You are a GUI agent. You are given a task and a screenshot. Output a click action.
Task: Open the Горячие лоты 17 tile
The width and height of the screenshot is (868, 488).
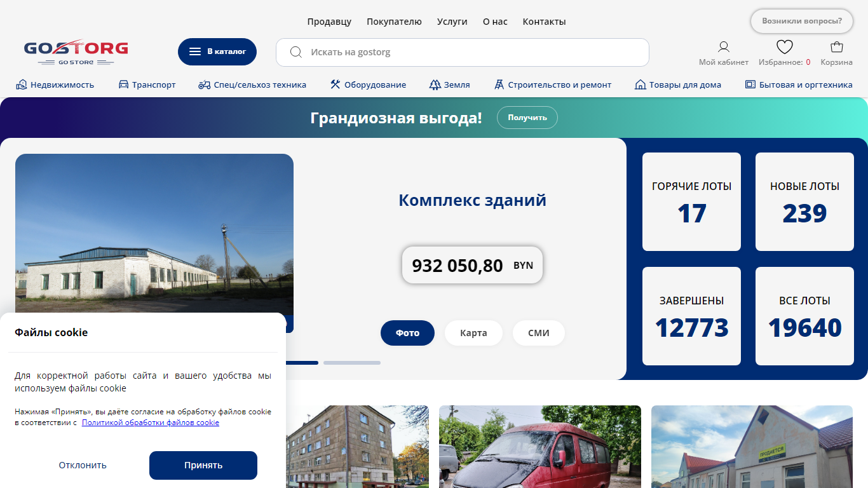[x=691, y=202]
